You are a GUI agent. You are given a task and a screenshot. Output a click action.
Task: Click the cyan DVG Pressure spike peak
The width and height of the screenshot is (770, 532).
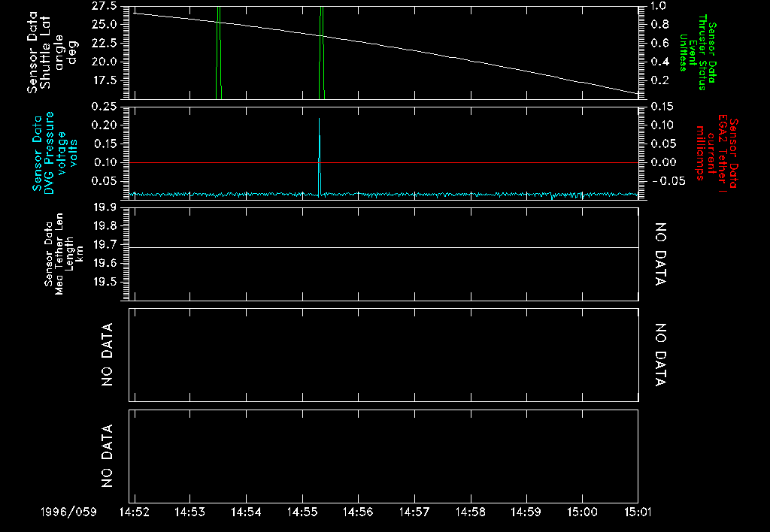tap(319, 119)
